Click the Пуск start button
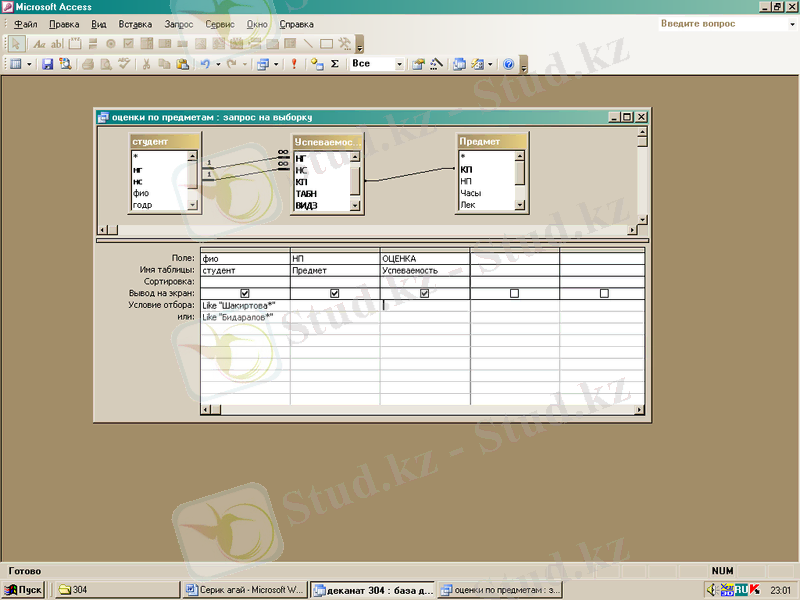 coord(24,590)
